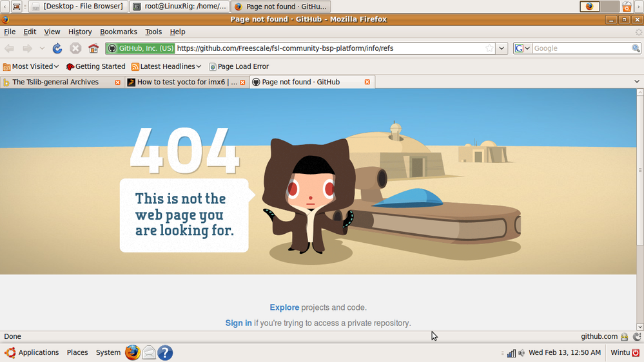644x362 pixels.
Task: Click the top panel software update icon
Action: (x=627, y=6)
